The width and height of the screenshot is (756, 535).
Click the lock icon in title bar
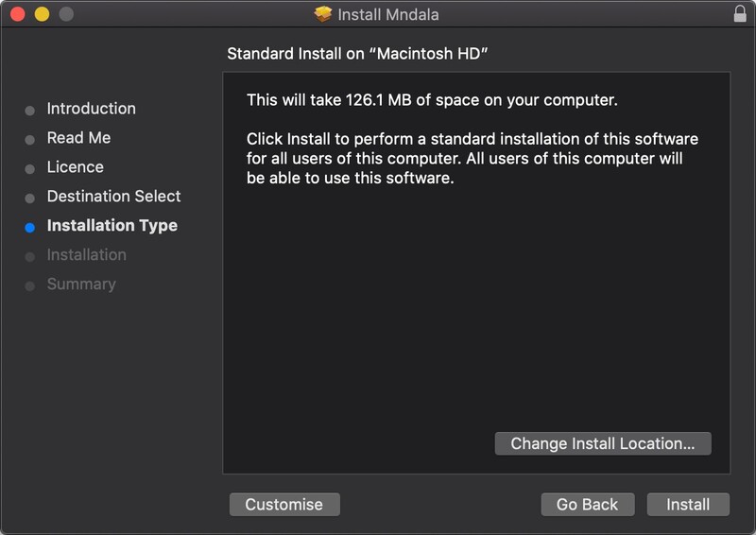click(739, 14)
